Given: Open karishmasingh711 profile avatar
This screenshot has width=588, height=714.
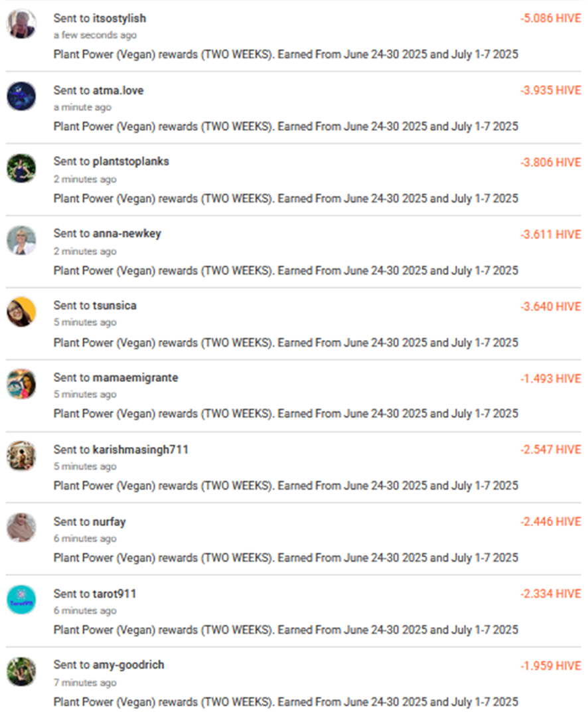Looking at the screenshot, I should (x=21, y=456).
